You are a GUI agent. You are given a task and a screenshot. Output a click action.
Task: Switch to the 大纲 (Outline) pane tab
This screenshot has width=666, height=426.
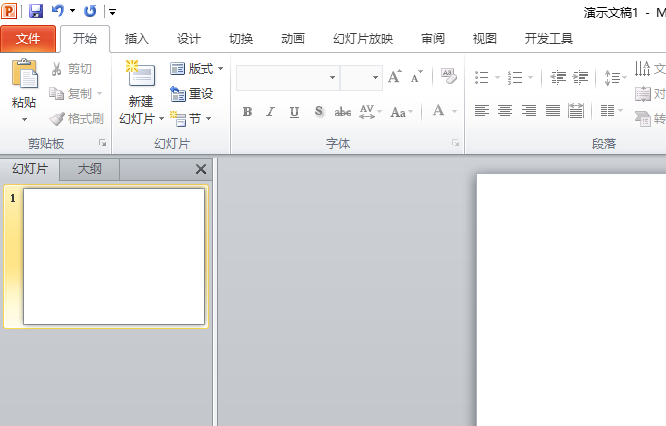[90, 169]
